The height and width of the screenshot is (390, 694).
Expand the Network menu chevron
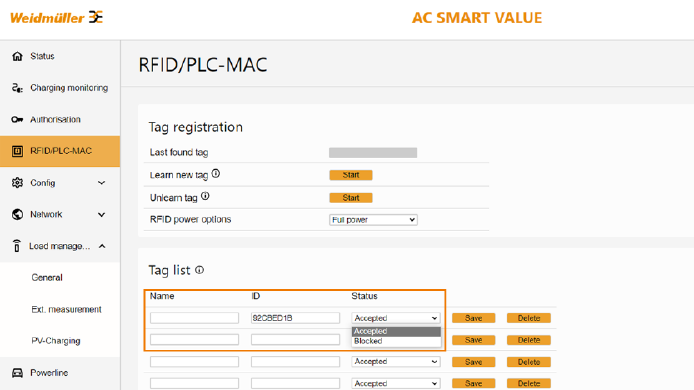(101, 215)
